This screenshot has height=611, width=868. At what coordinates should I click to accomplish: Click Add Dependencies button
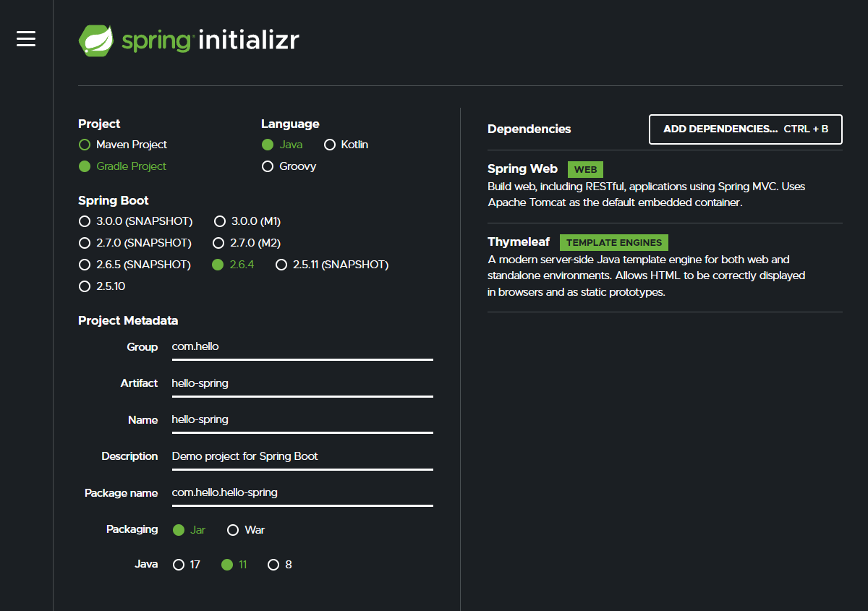coord(746,129)
